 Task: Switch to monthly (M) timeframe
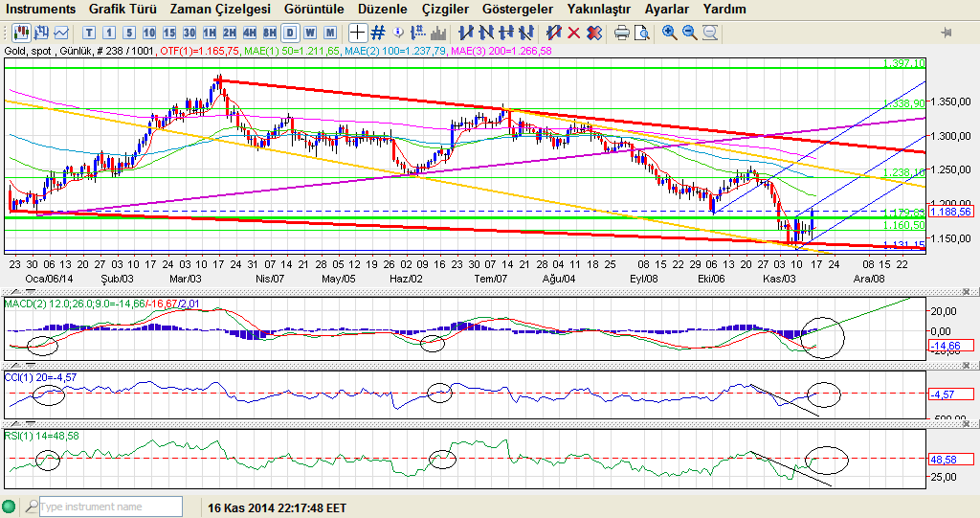330,33
